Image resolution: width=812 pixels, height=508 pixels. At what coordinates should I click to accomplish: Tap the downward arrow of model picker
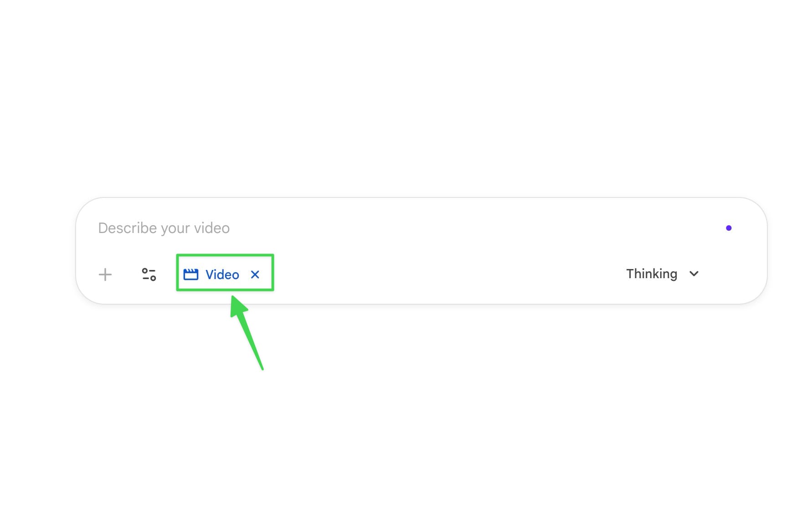coord(694,274)
